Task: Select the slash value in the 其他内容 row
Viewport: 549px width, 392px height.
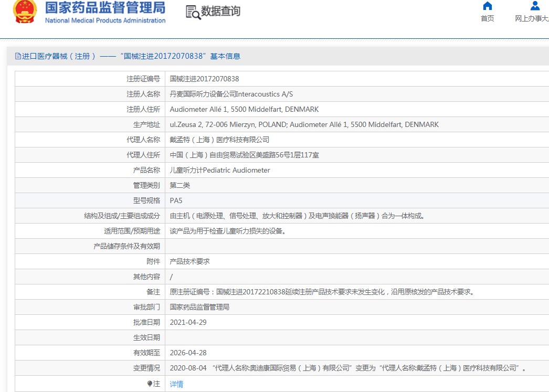Action: pos(171,277)
